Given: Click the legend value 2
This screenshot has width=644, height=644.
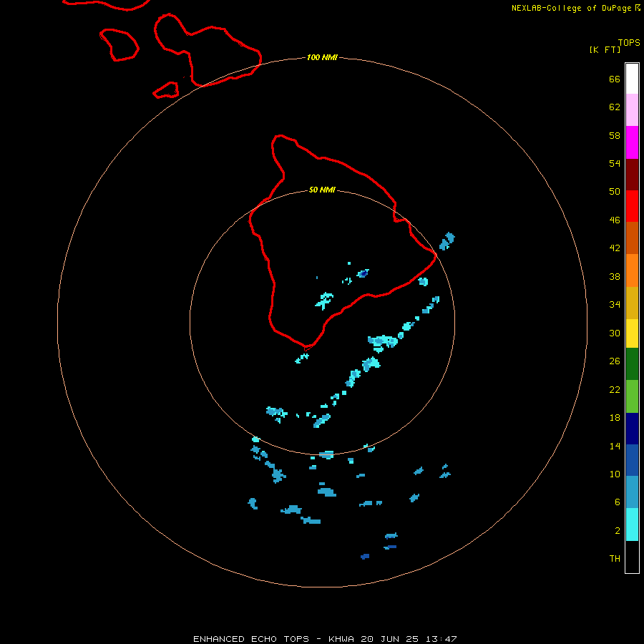Looking at the screenshot, I should tap(617, 531).
